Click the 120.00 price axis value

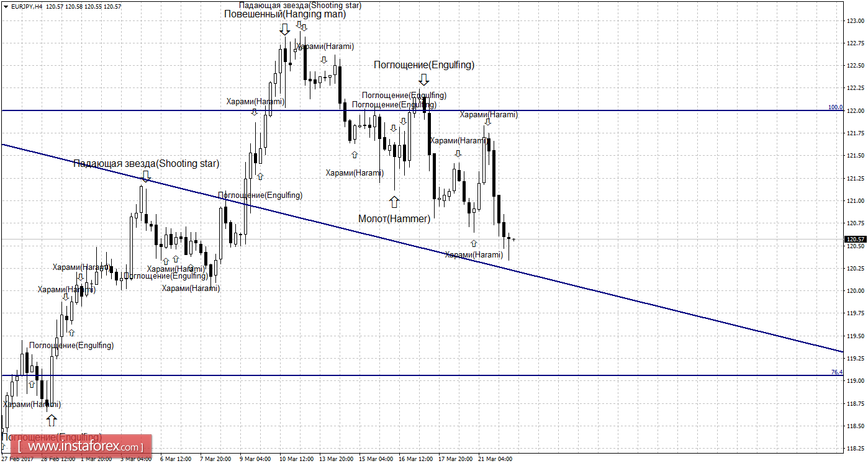[854, 291]
